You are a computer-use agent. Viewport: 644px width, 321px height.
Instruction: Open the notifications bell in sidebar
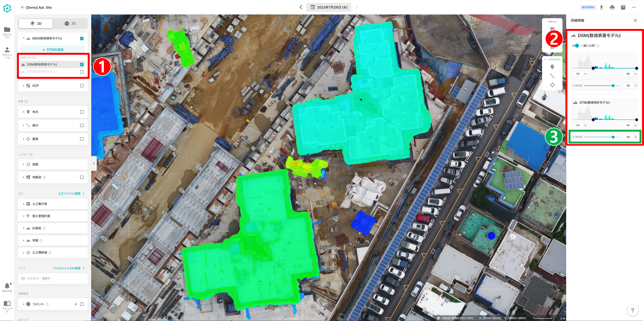[7, 286]
